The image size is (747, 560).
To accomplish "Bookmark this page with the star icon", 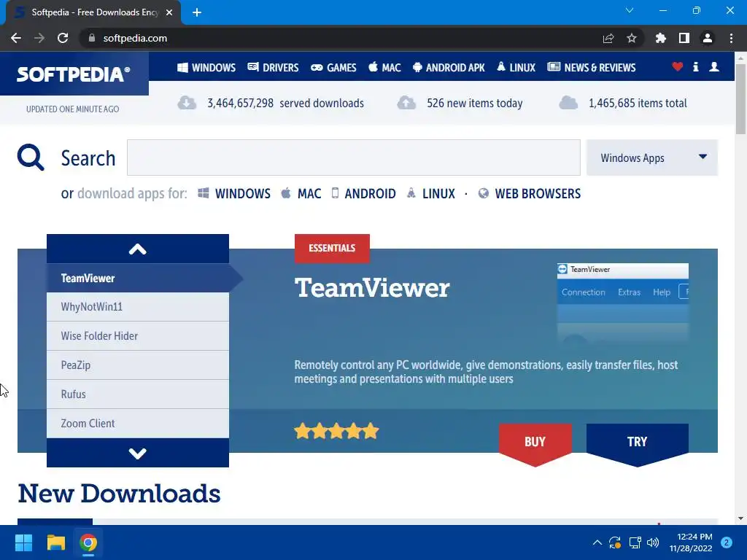I will point(632,38).
